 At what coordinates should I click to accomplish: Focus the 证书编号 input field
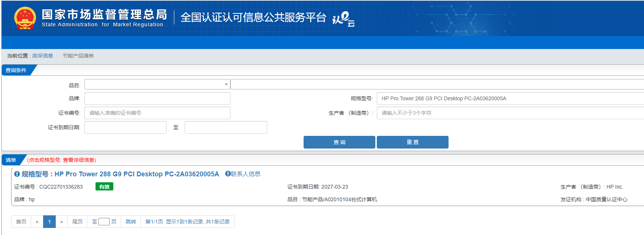coord(157,113)
